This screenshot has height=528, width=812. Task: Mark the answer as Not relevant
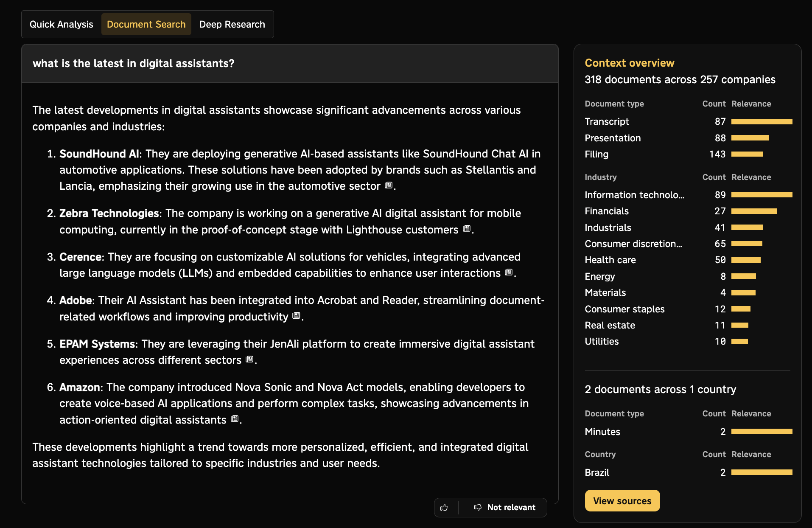tap(505, 507)
